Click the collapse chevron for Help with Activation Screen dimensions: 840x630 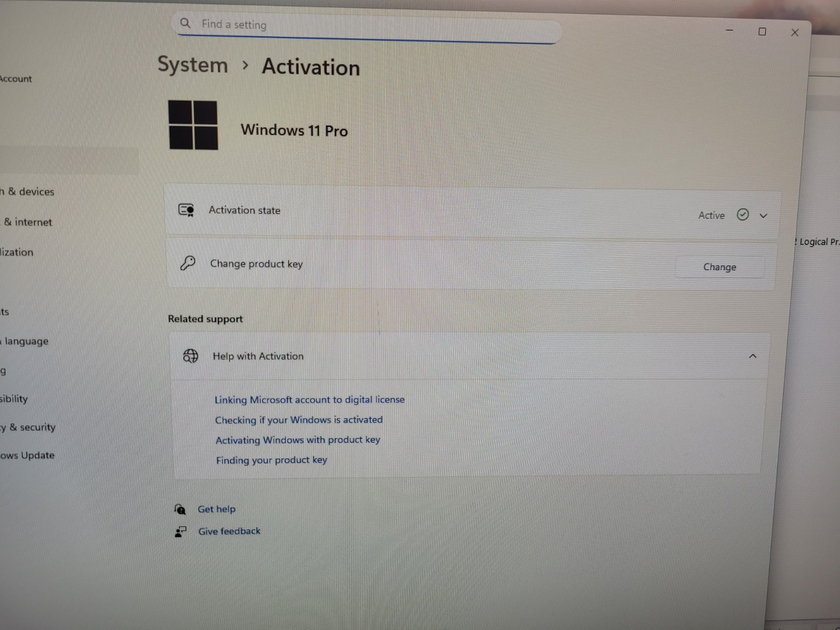[x=752, y=356]
